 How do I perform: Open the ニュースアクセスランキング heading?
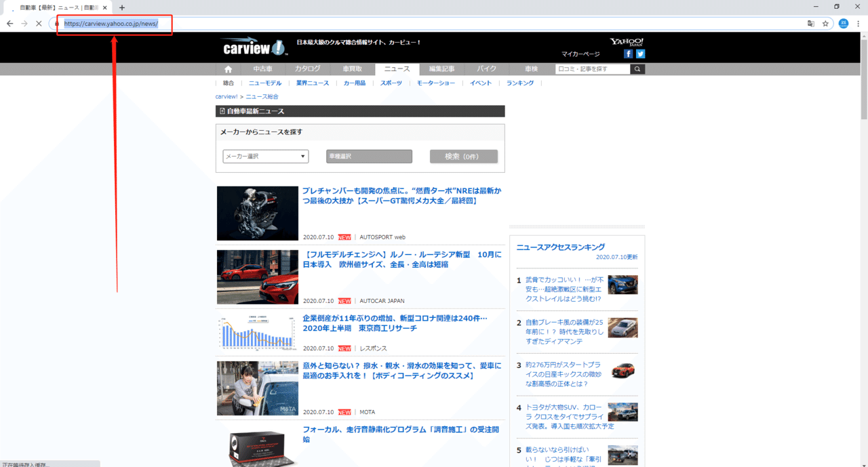point(561,247)
